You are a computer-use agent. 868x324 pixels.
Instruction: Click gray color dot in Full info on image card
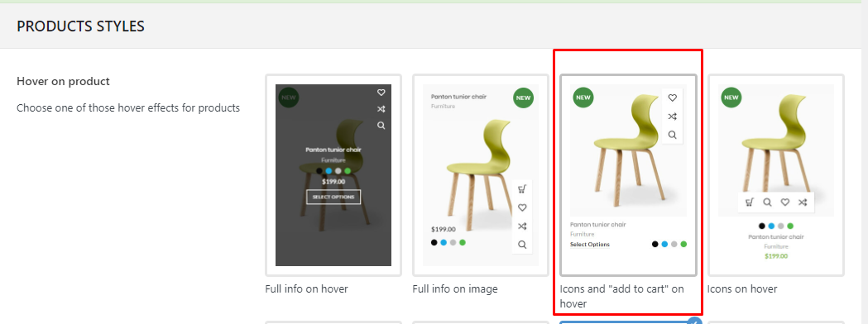coord(453,242)
